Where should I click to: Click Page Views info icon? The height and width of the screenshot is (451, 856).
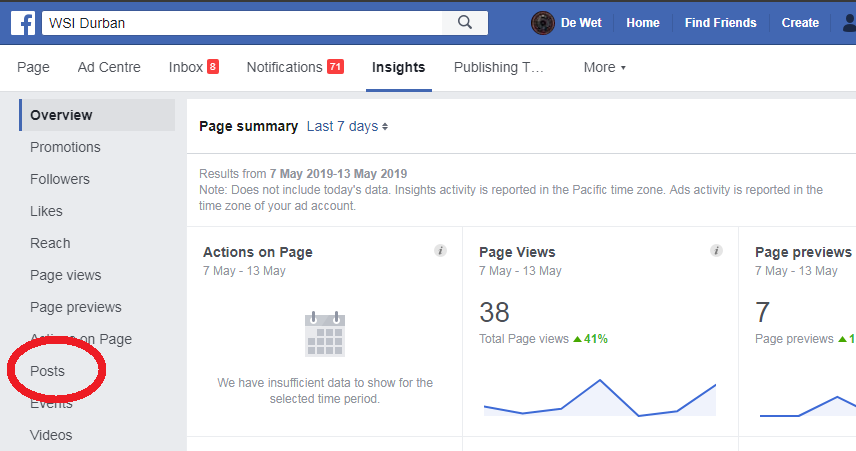[x=716, y=251]
